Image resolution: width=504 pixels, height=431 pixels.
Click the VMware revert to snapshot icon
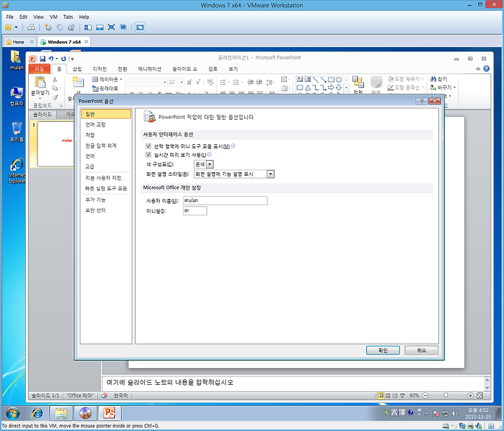(x=59, y=27)
